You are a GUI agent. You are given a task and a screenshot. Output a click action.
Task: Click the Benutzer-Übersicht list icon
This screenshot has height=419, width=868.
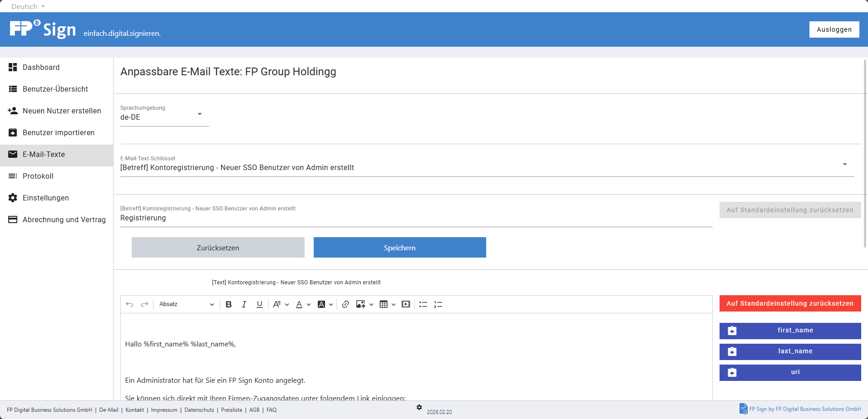point(13,89)
